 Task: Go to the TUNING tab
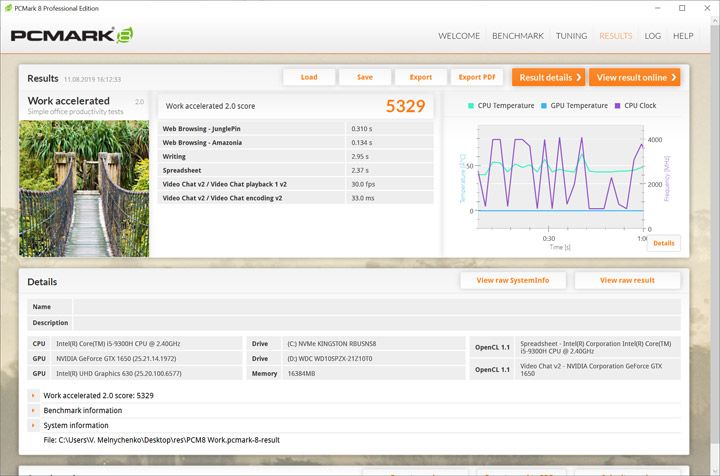pos(571,36)
